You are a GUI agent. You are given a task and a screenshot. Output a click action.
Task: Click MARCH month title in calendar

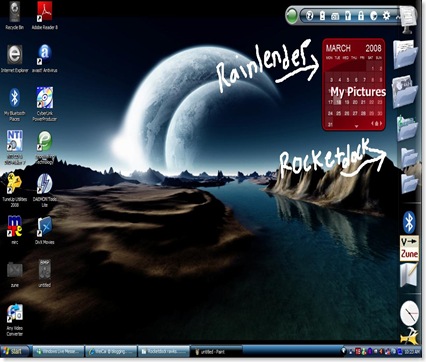pos(338,48)
